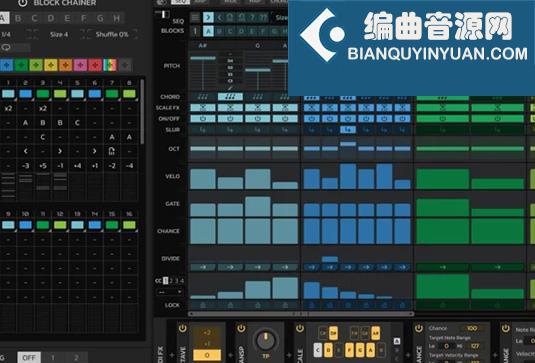Screen dimensions: 535x363
Task: Click the white C key in SCALE module
Action: [317, 350]
